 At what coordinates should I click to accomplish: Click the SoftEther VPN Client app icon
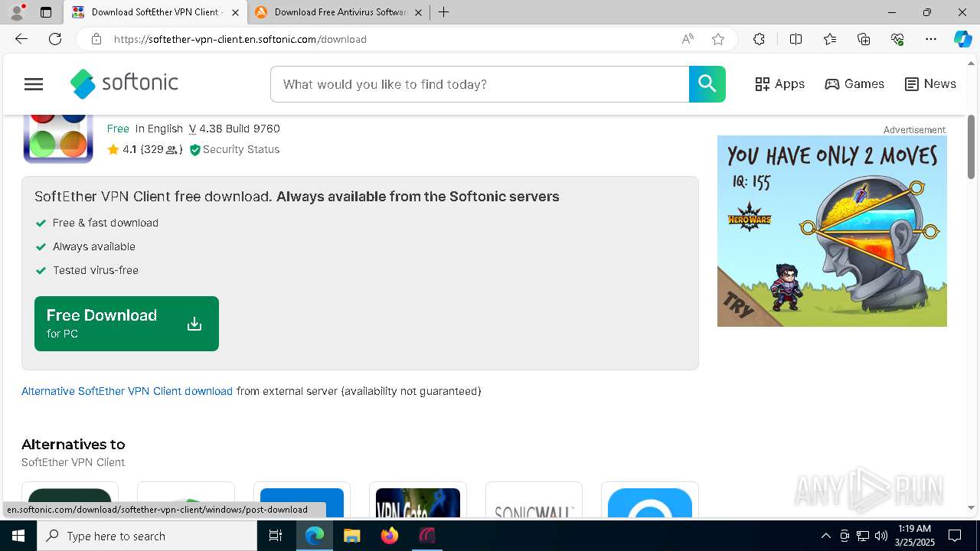[x=58, y=139]
